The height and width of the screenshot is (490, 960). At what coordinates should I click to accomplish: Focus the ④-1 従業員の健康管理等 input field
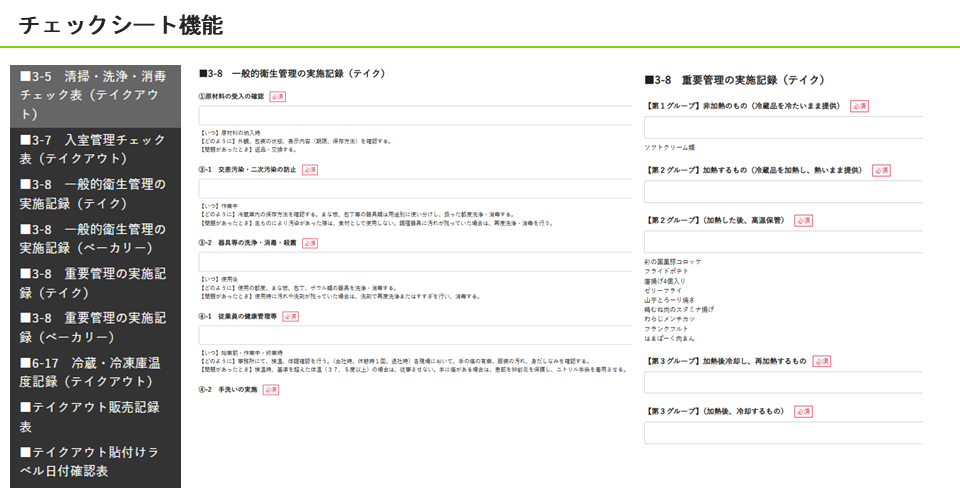pyautogui.click(x=415, y=335)
